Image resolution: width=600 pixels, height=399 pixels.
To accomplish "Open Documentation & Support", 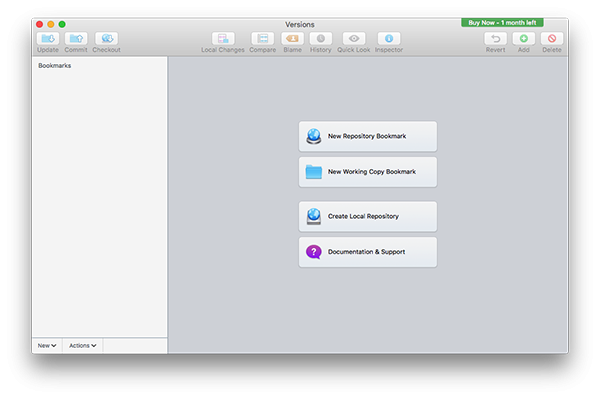I will pos(368,252).
